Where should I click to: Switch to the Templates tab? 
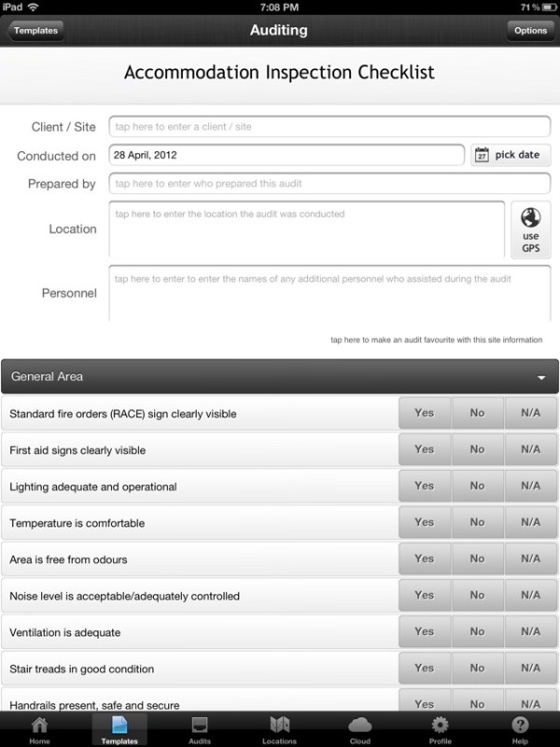tap(119, 726)
